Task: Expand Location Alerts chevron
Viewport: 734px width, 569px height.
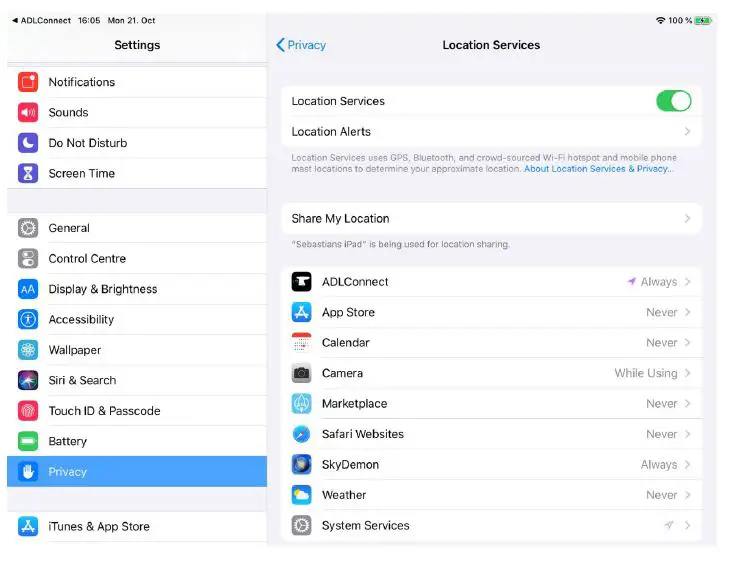Action: 687,132
